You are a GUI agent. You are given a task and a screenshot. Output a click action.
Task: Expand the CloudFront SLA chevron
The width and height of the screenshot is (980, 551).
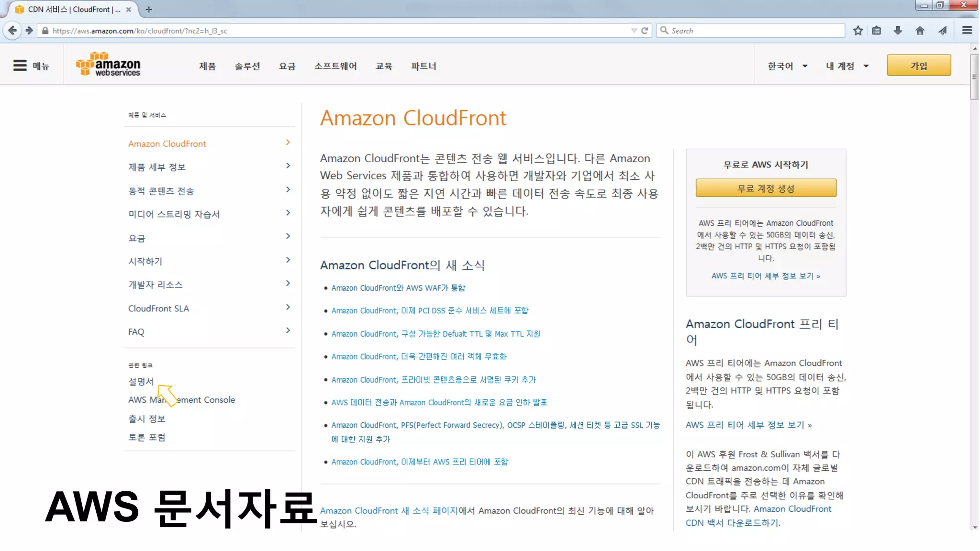click(288, 307)
